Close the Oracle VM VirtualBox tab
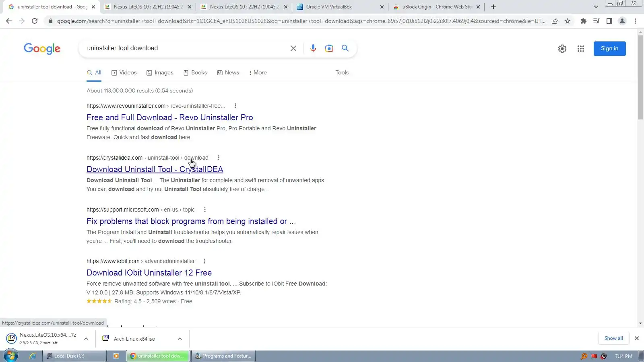 coord(382,7)
